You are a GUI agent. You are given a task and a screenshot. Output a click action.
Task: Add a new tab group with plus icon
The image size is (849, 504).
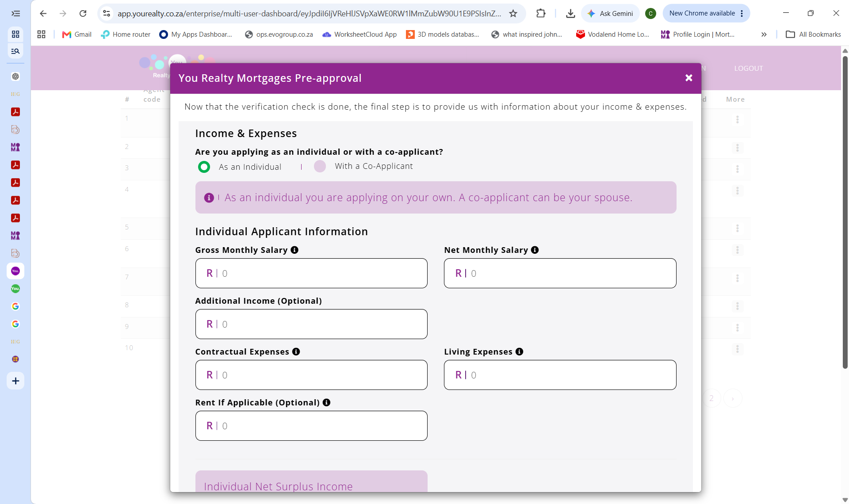coord(15,381)
